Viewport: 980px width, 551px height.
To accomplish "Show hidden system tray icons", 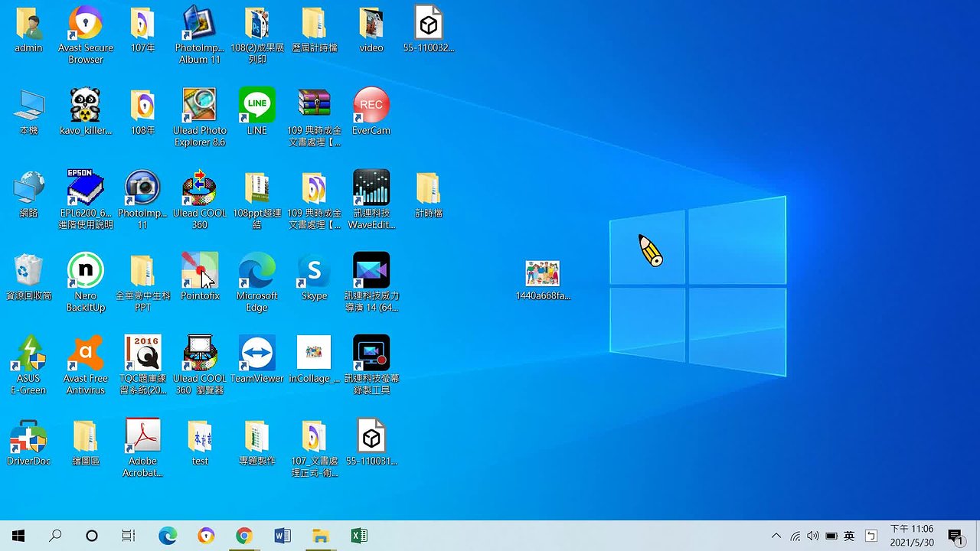I will (x=776, y=536).
